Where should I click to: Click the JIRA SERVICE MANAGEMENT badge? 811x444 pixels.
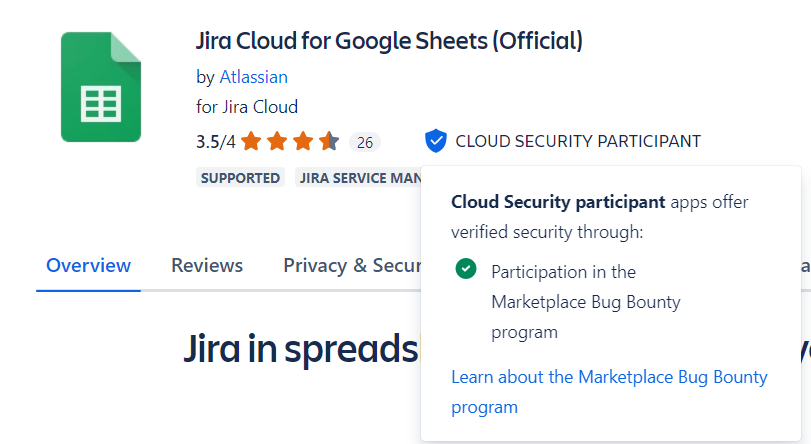click(x=358, y=177)
